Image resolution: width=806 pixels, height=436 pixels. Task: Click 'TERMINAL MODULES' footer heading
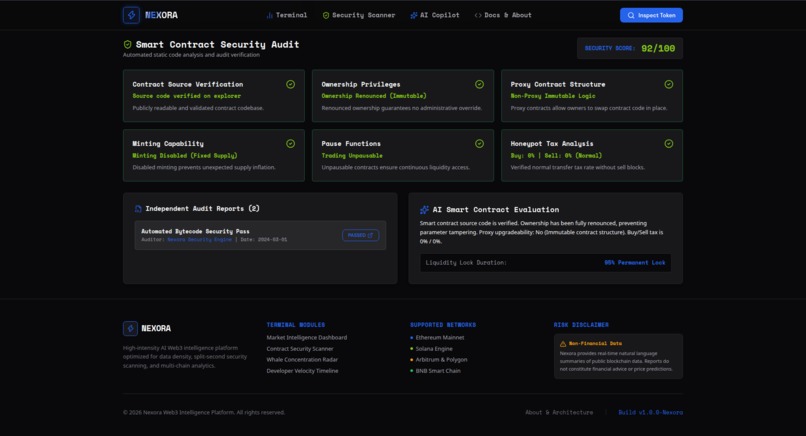(x=296, y=325)
